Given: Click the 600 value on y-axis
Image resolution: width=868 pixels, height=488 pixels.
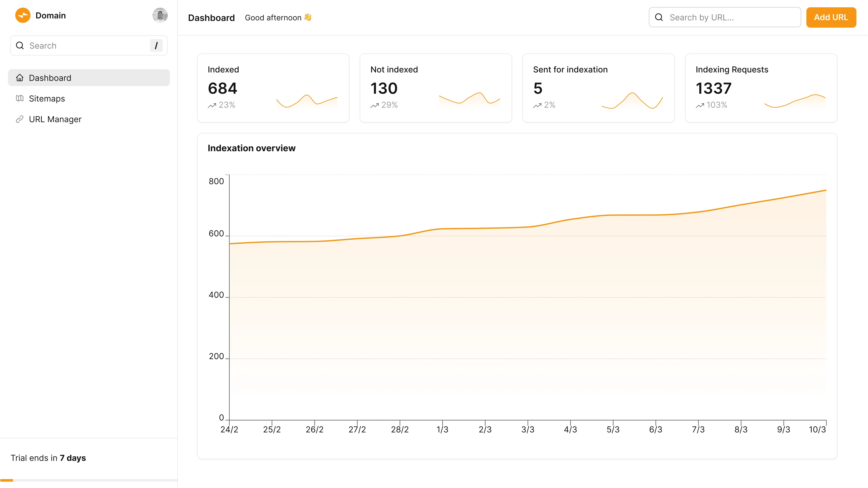Looking at the screenshot, I should point(216,234).
